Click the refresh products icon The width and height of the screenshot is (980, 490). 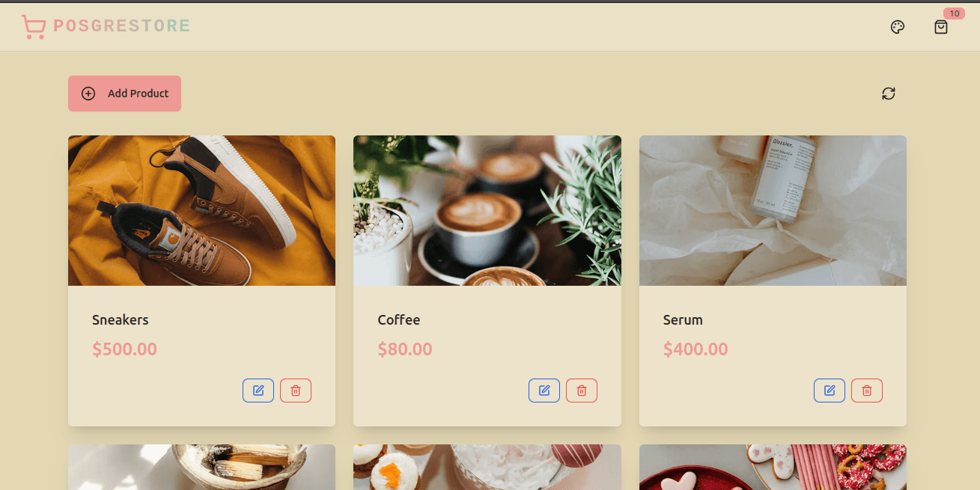point(889,94)
